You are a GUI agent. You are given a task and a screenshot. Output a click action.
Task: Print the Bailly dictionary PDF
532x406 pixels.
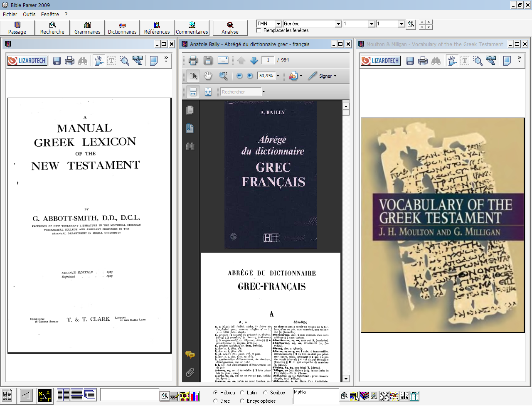193,60
